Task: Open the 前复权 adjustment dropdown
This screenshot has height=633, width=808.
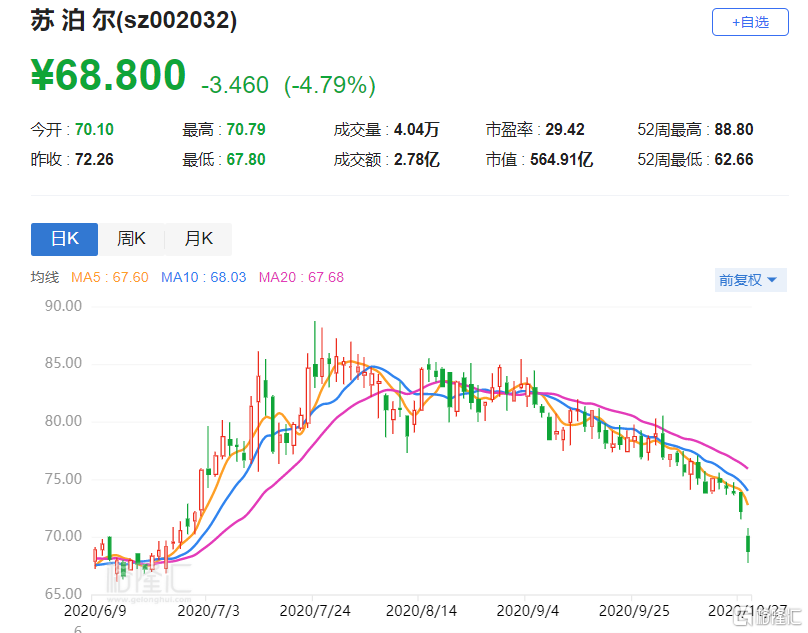Action: coord(750,280)
